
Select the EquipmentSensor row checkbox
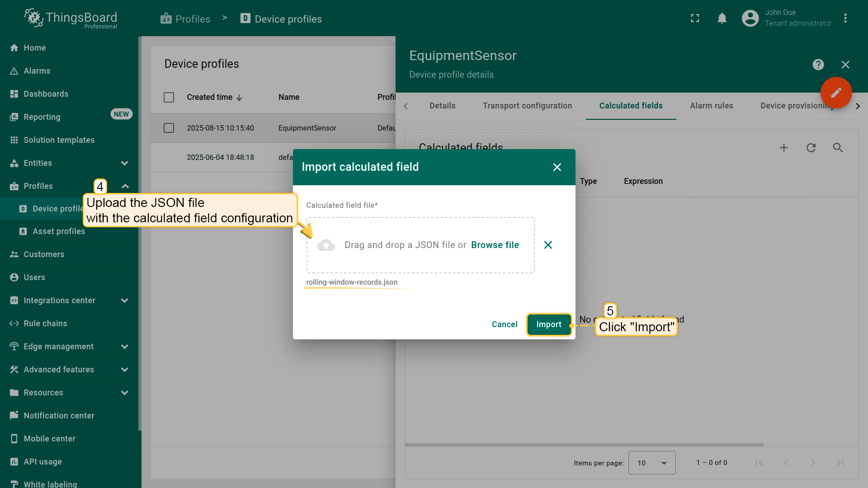click(x=169, y=128)
